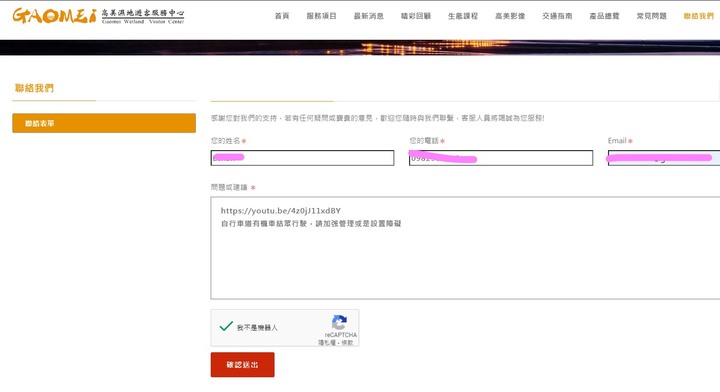The height and width of the screenshot is (392, 720).
Task: Open the 服務項目 menu item
Action: click(x=321, y=16)
